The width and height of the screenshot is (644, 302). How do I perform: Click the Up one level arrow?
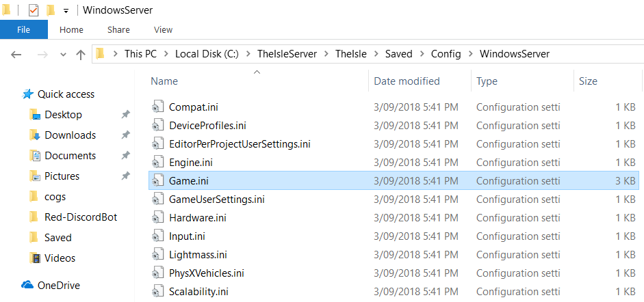pyautogui.click(x=80, y=55)
